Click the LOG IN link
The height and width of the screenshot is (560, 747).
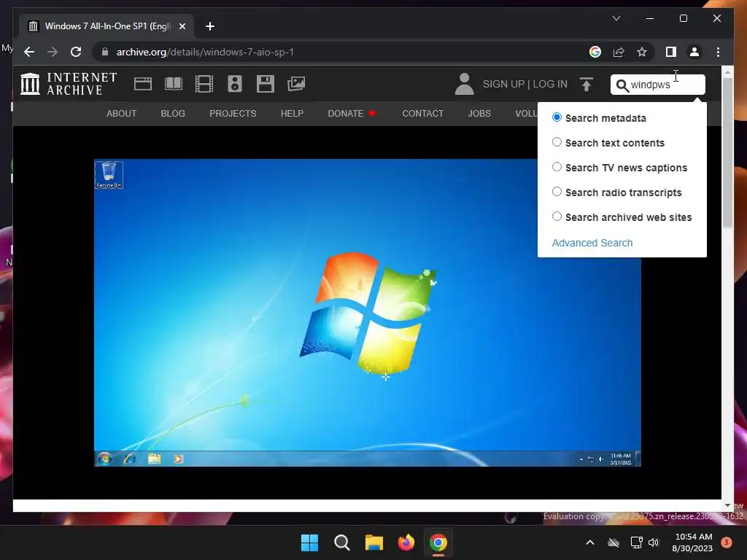pyautogui.click(x=550, y=84)
